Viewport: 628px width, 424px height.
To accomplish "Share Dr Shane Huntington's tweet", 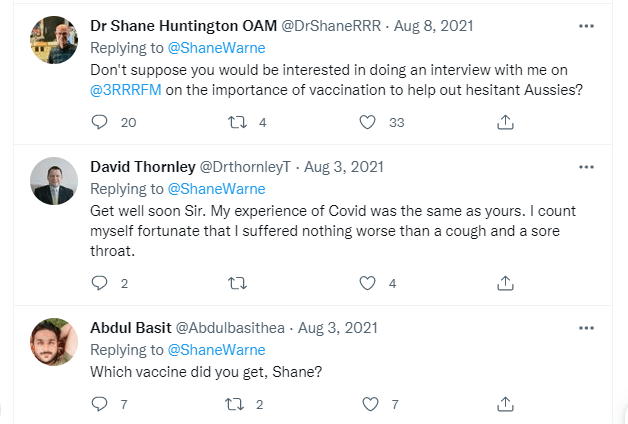I will coord(506,122).
